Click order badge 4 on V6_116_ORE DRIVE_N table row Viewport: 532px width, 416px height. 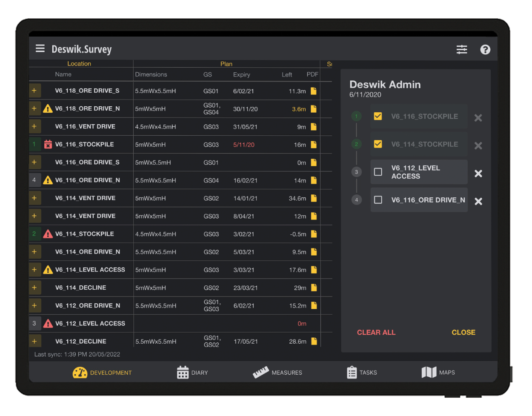pyautogui.click(x=34, y=180)
